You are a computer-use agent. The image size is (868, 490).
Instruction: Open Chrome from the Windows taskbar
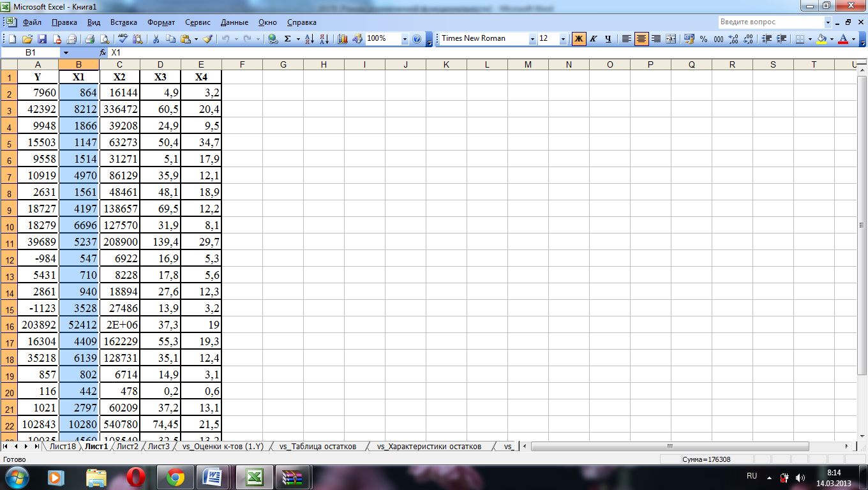pyautogui.click(x=176, y=477)
